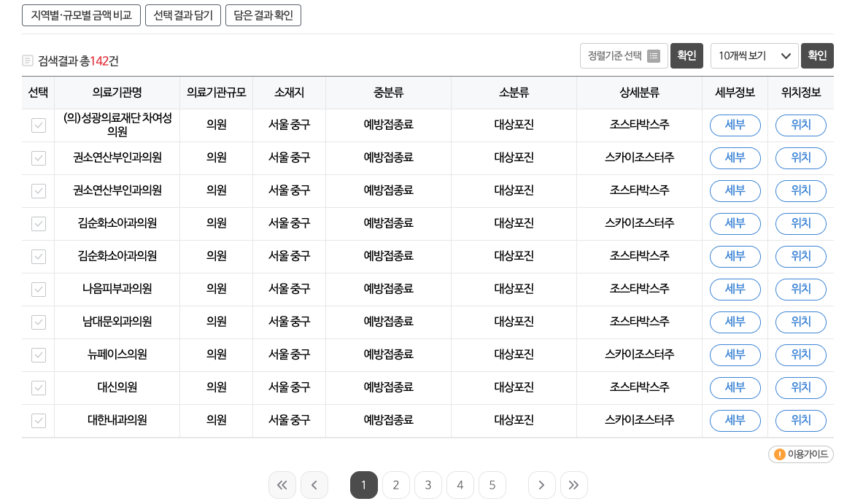The width and height of the screenshot is (855, 504).
Task: Jump to first page with double-left arrow
Action: click(282, 484)
